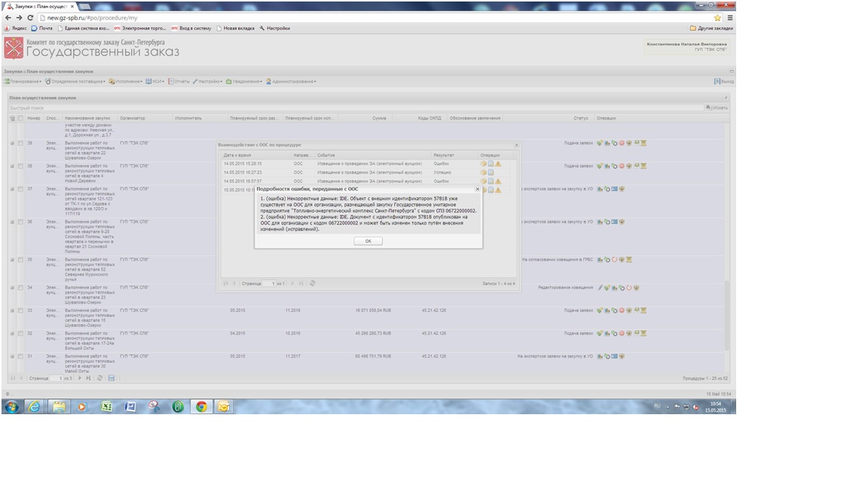868x488 pixels.
Task: Click the Быстрый поиск search field
Action: pos(356,108)
